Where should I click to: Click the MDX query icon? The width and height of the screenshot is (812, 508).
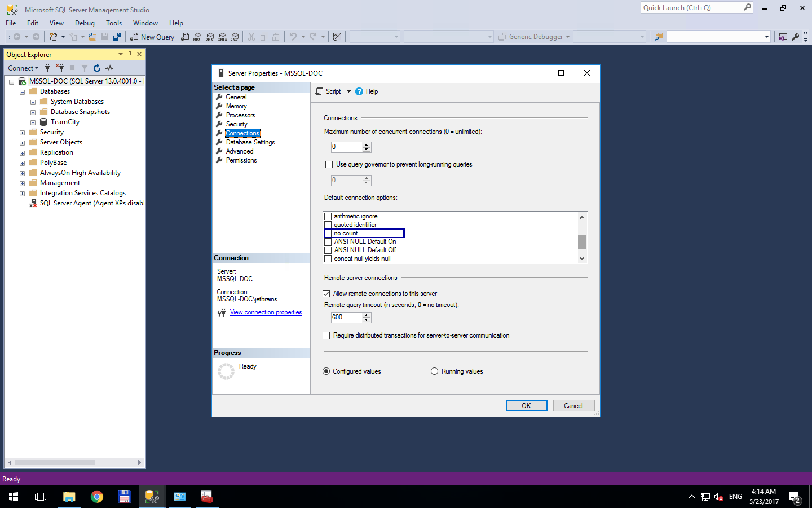[197, 37]
